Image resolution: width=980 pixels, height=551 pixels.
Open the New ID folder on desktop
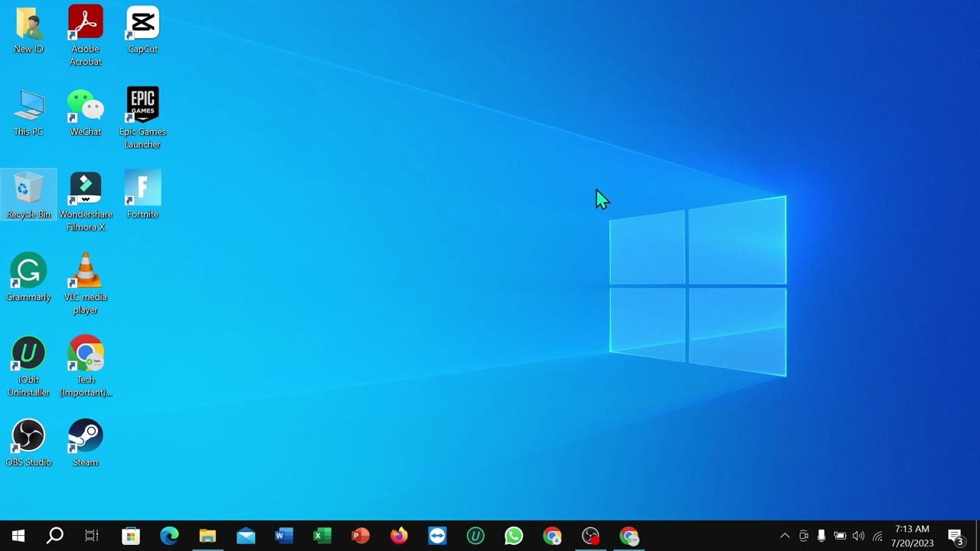(28, 31)
